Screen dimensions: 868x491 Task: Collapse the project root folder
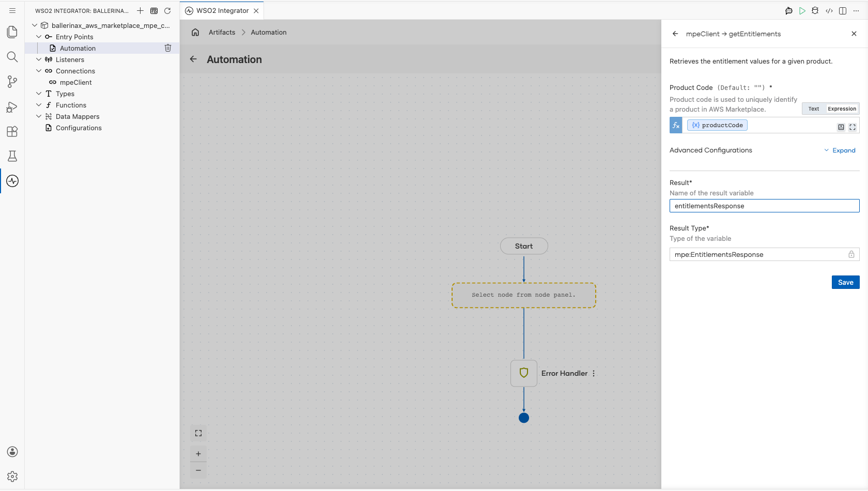tap(35, 25)
